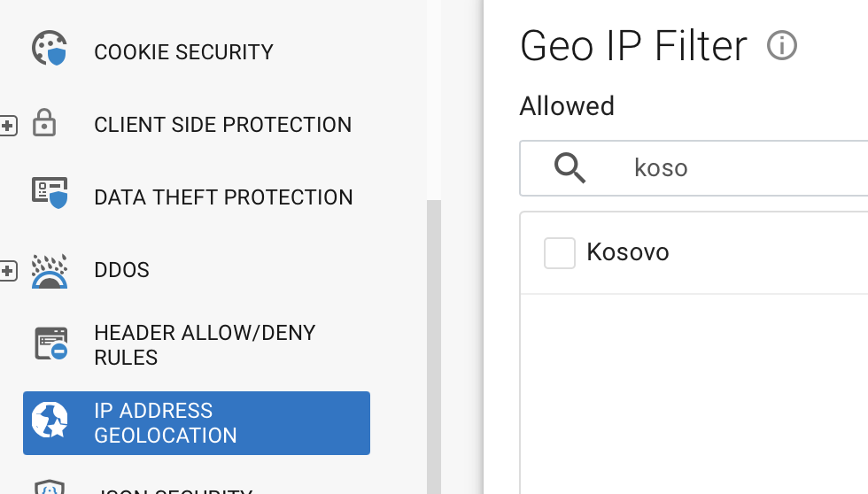Select the IP Address Geolocation text label
The image size is (868, 494).
point(165,423)
